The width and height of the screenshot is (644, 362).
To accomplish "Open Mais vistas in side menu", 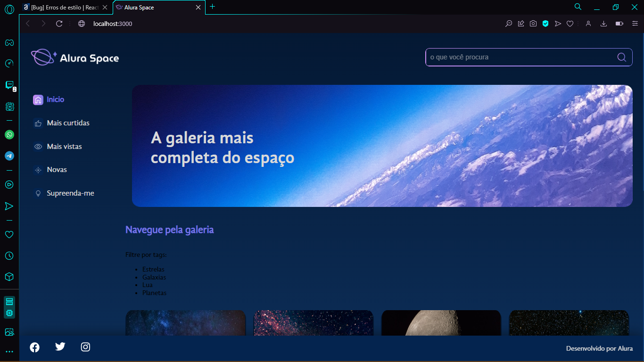I will (58, 147).
